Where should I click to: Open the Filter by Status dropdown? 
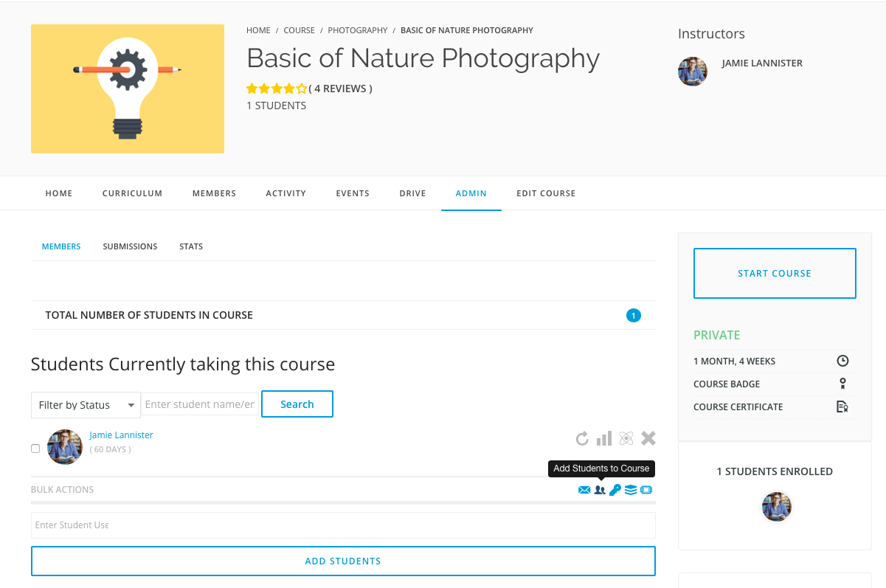pyautogui.click(x=86, y=405)
